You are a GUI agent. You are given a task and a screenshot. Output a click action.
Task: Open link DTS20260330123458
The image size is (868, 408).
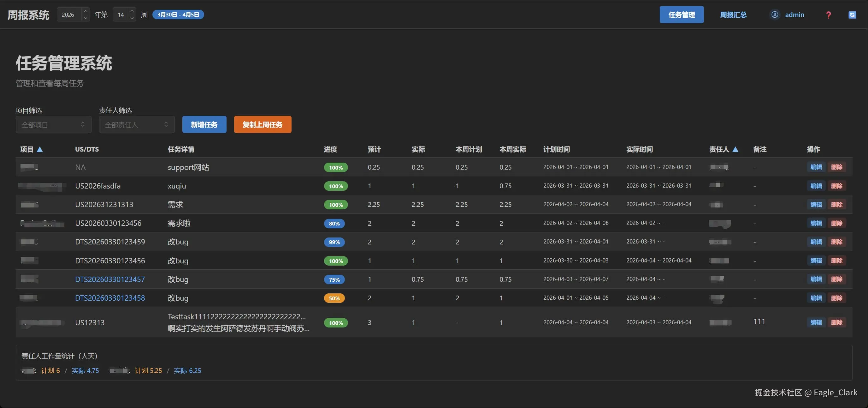110,298
